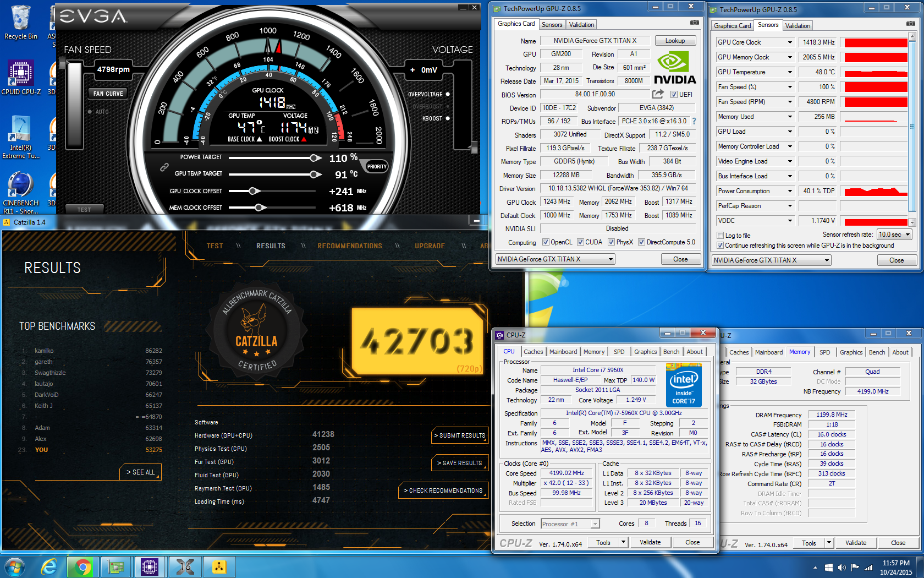
Task: Click the BIOS share/export icon in GPU-Z
Action: [x=658, y=94]
